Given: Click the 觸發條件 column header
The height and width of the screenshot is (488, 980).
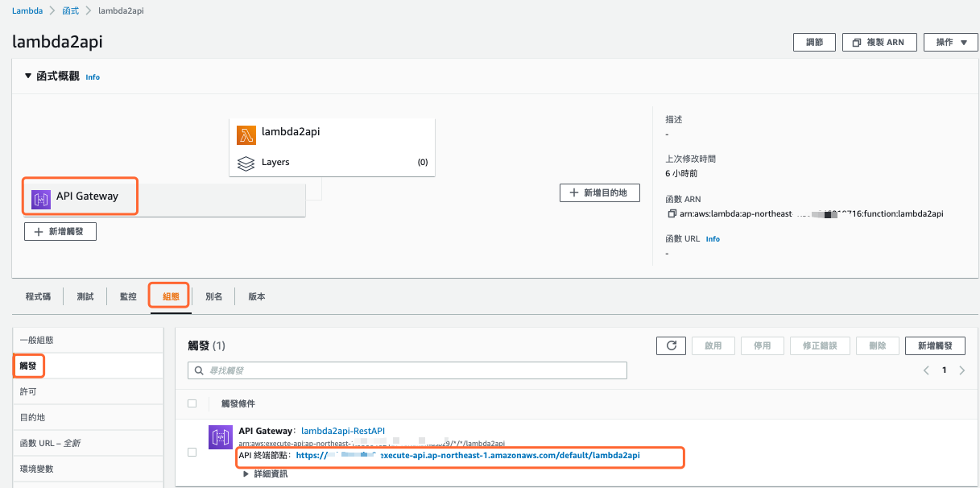Looking at the screenshot, I should pyautogui.click(x=238, y=403).
